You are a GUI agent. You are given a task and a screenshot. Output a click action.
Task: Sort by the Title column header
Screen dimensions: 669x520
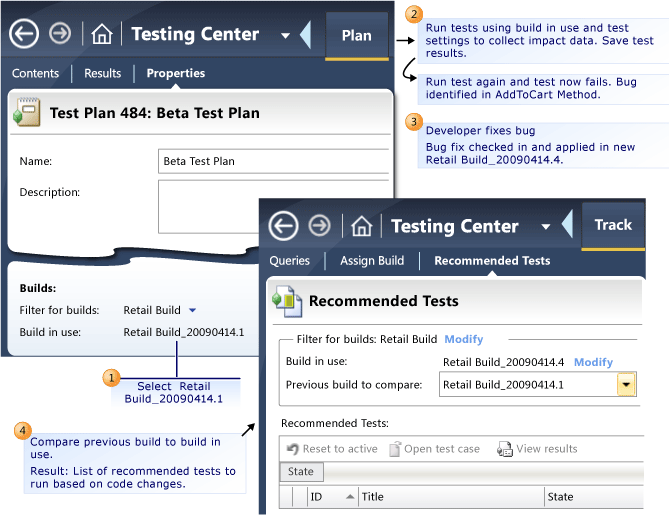[x=451, y=497]
